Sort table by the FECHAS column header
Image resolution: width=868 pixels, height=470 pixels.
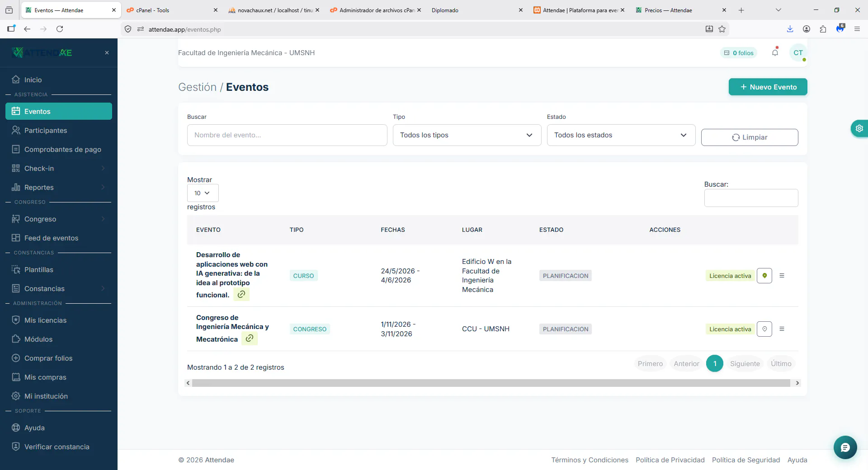point(392,230)
